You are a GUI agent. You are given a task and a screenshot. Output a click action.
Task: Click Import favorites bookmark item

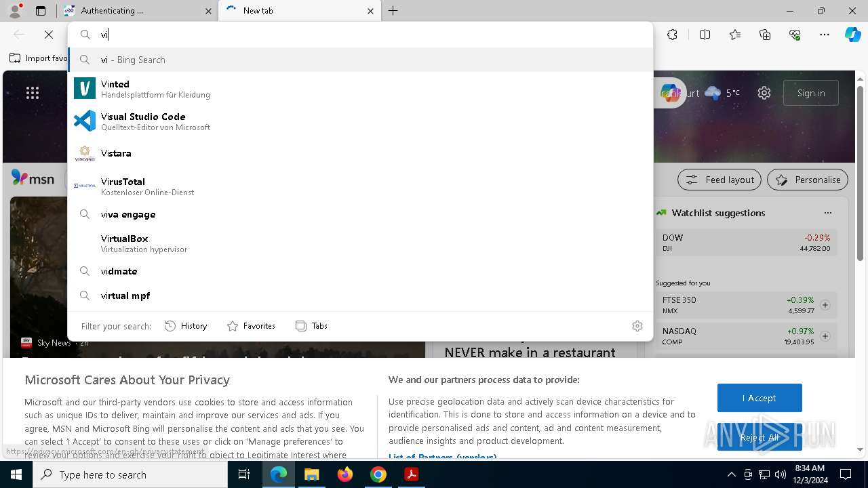point(39,58)
